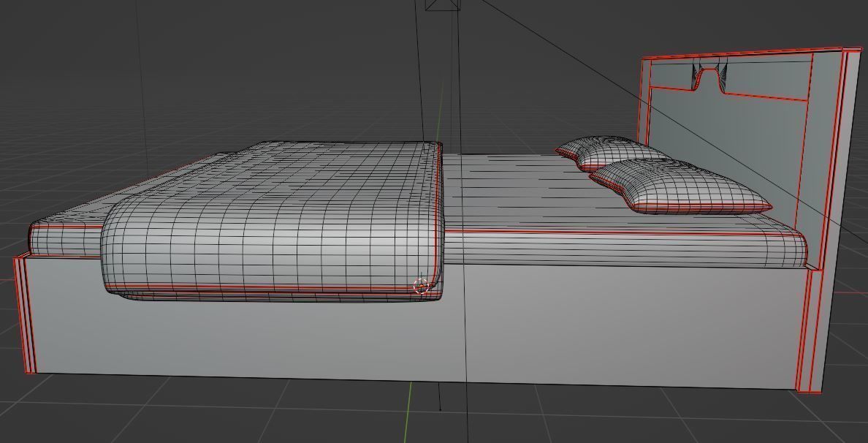Select the headboard panel of the bed

(742, 138)
